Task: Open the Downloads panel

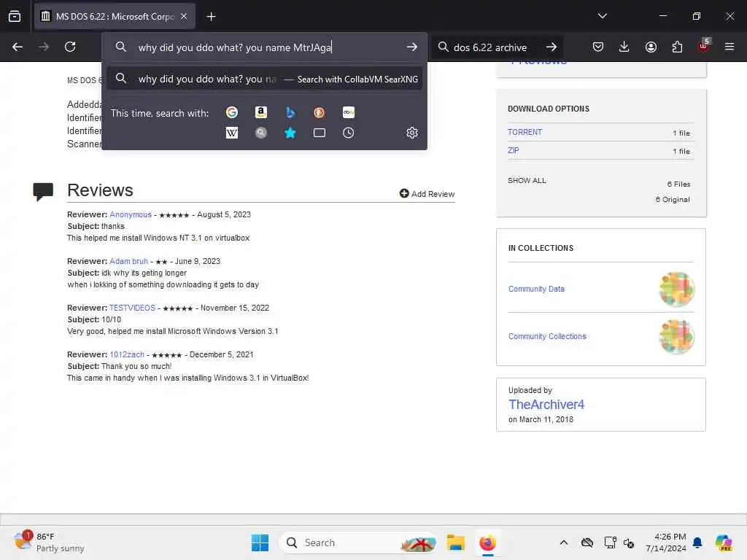Action: tap(624, 47)
